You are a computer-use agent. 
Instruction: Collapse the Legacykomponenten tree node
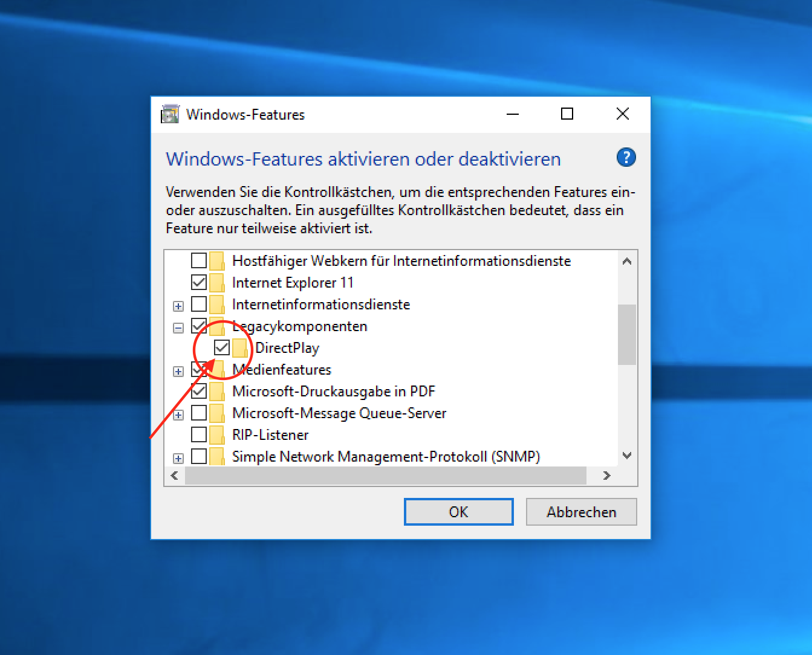tap(178, 328)
